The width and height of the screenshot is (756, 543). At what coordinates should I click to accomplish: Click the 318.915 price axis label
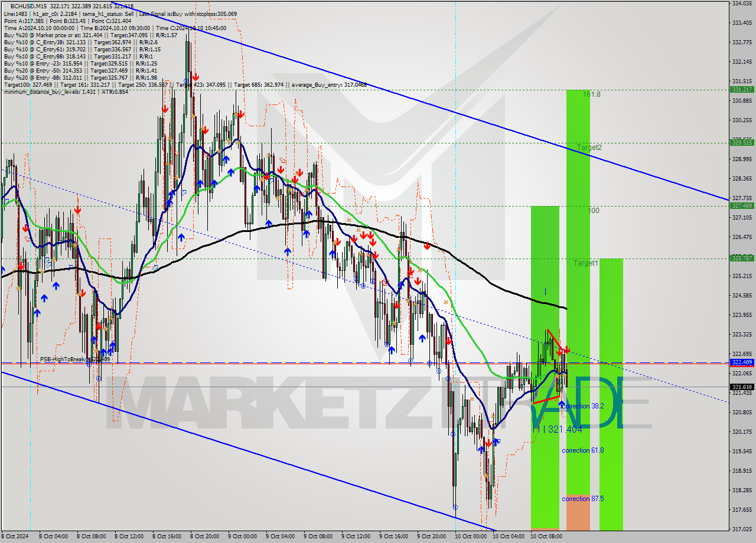(742, 470)
